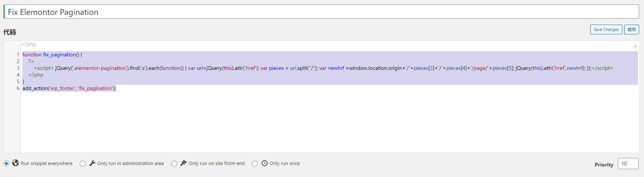This screenshot has height=177, width=644.
Task: Click the '?>' text on line 2
Action: [31, 61]
